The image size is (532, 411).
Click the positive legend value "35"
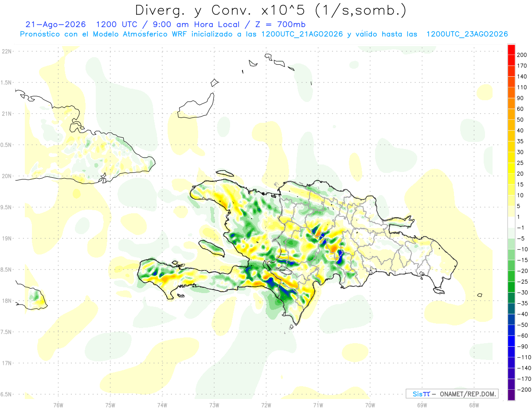click(520, 141)
